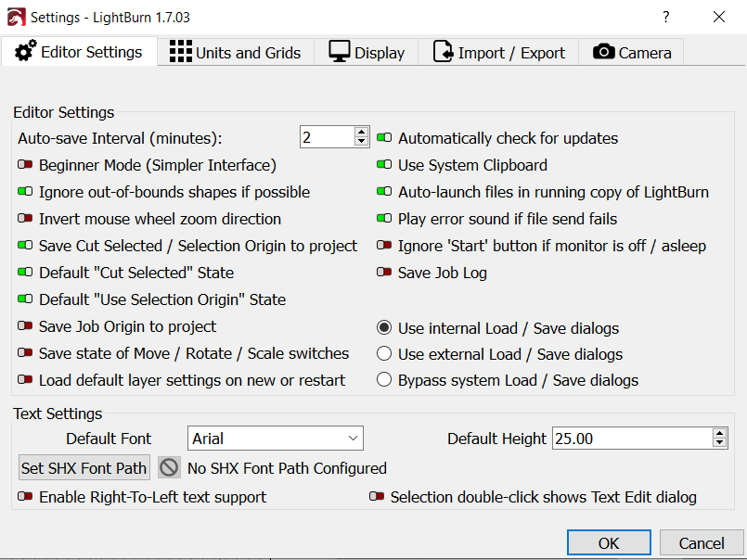Decrease the Auto-save Interval value
The width and height of the screenshot is (747, 560).
[362, 142]
